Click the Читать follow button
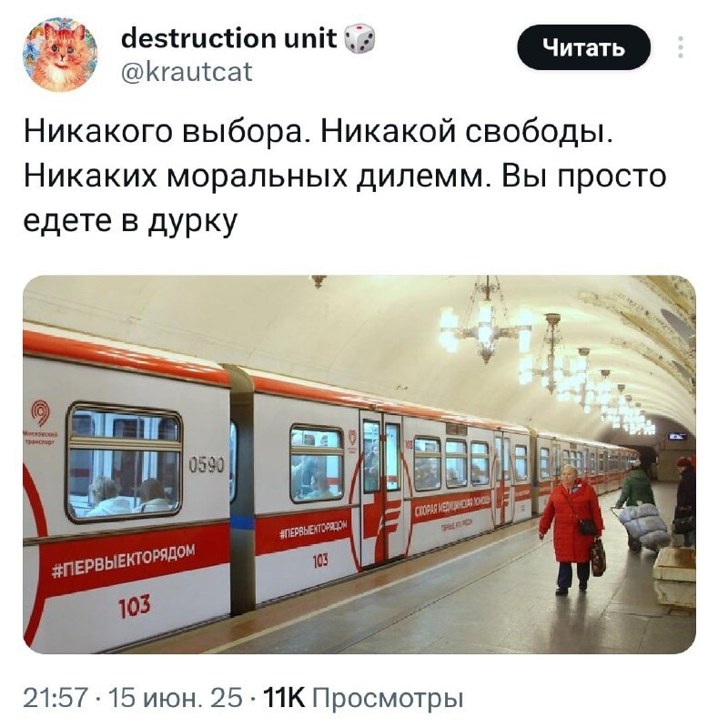718x728 pixels. coord(584,47)
